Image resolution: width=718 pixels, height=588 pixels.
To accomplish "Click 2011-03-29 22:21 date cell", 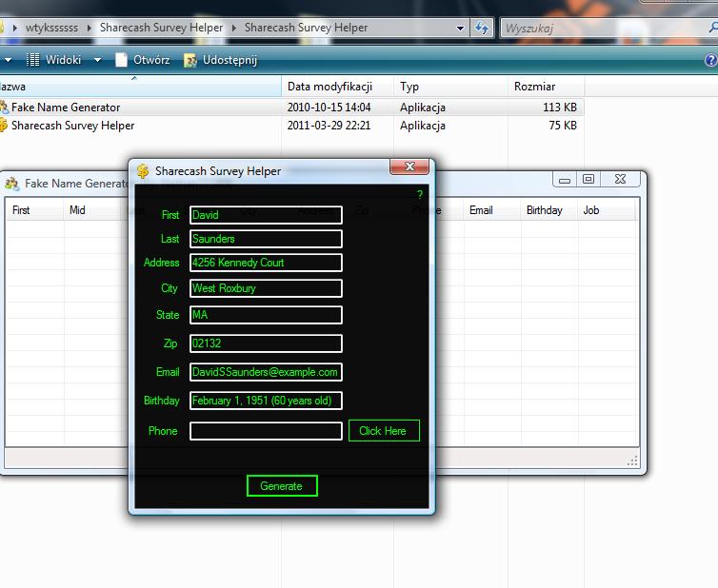I will pos(329,126).
